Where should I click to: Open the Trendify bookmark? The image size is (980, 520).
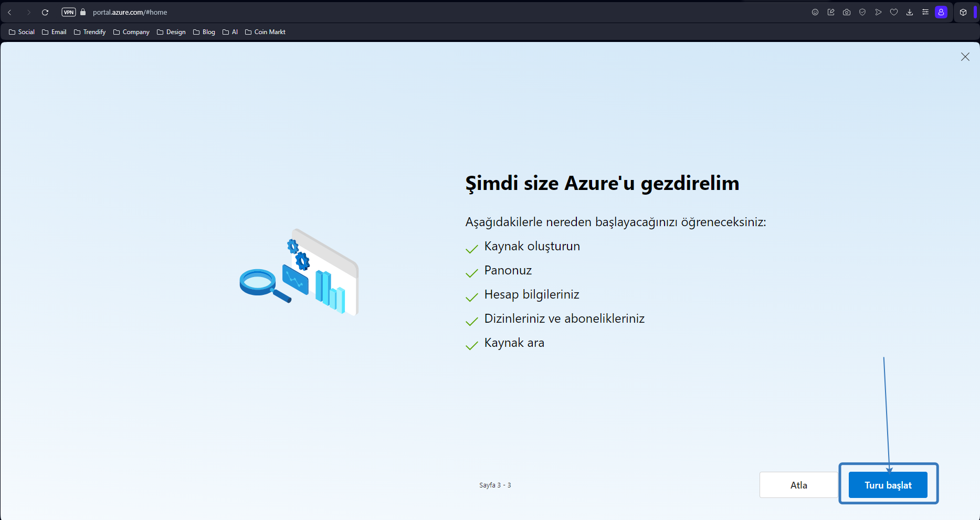pos(89,31)
